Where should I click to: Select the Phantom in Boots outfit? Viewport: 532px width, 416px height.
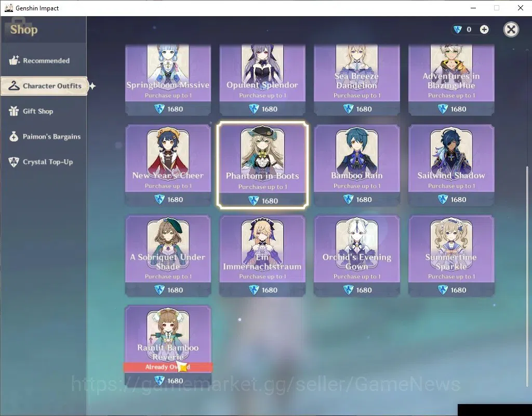point(262,165)
